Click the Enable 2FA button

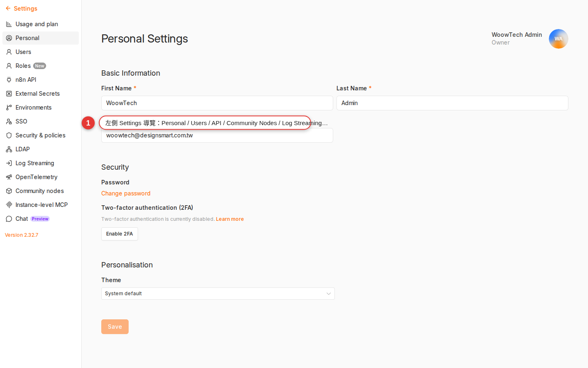(120, 234)
